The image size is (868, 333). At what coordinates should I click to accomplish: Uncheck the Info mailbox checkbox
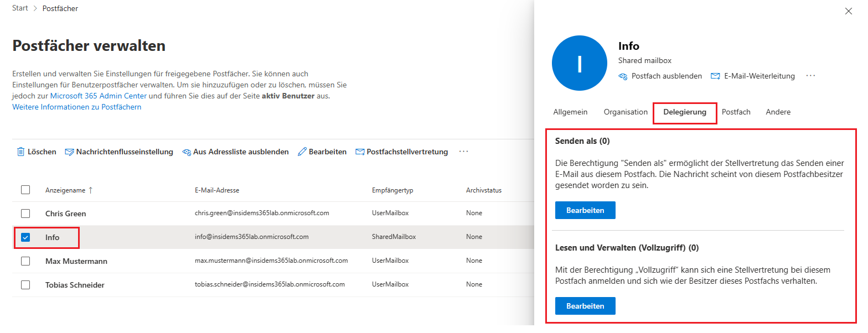tap(25, 237)
